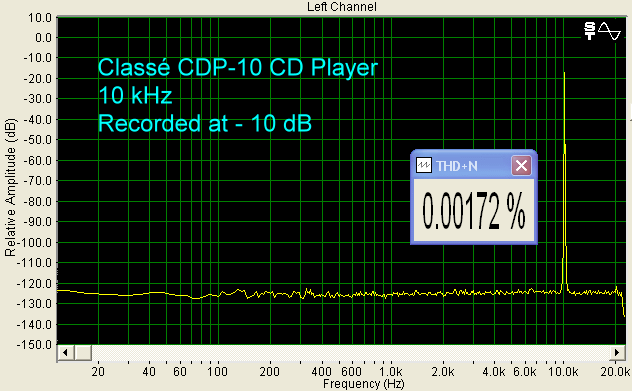Click the empty horizontal scrollbar track

point(350,353)
